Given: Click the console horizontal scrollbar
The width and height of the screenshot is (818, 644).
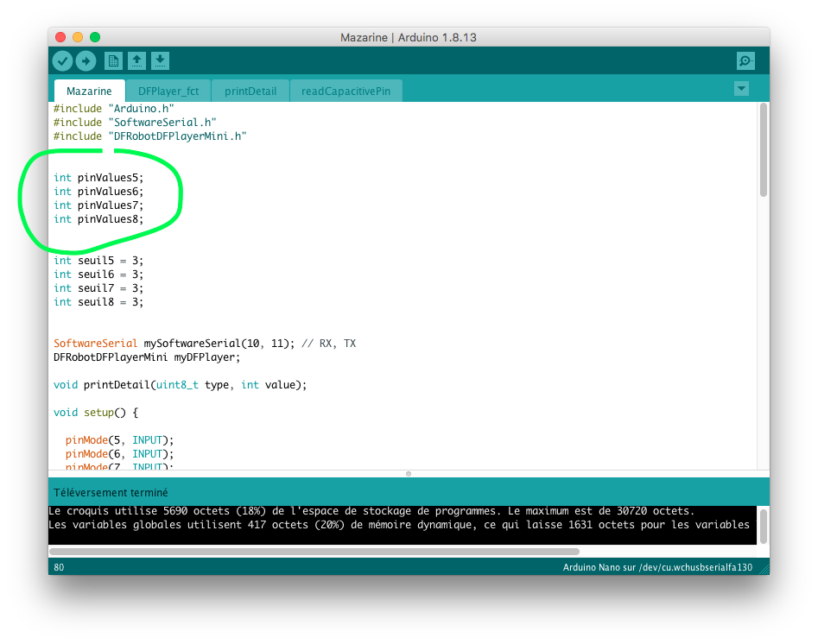Looking at the screenshot, I should click(314, 551).
